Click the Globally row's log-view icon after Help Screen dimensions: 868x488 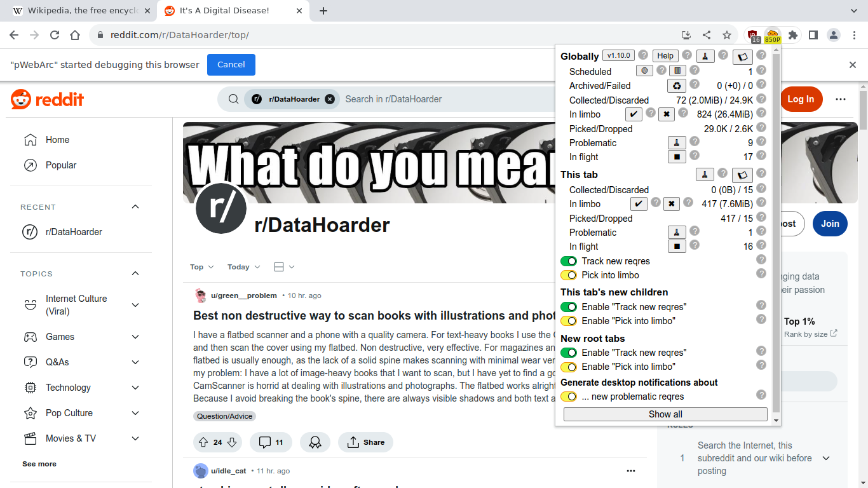[x=705, y=56]
